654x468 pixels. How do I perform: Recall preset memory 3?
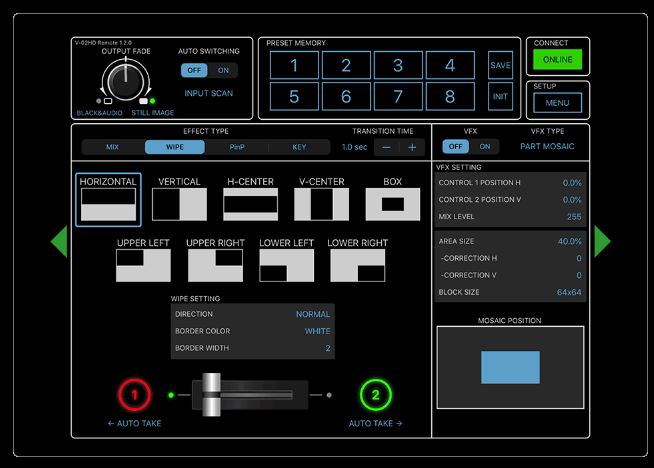[398, 65]
